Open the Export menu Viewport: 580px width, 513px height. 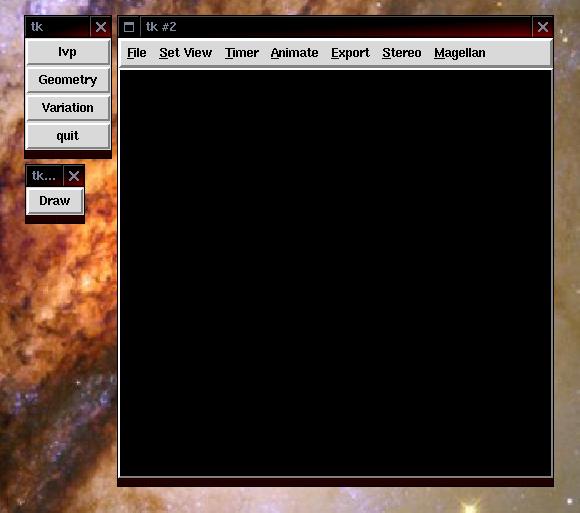350,53
